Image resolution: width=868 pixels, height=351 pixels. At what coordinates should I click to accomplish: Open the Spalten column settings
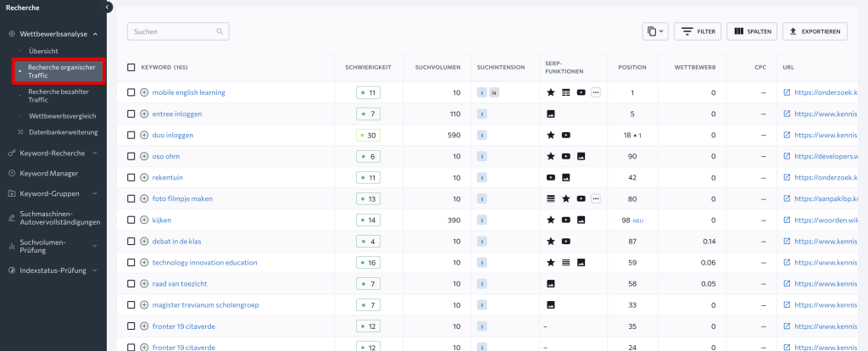point(753,31)
